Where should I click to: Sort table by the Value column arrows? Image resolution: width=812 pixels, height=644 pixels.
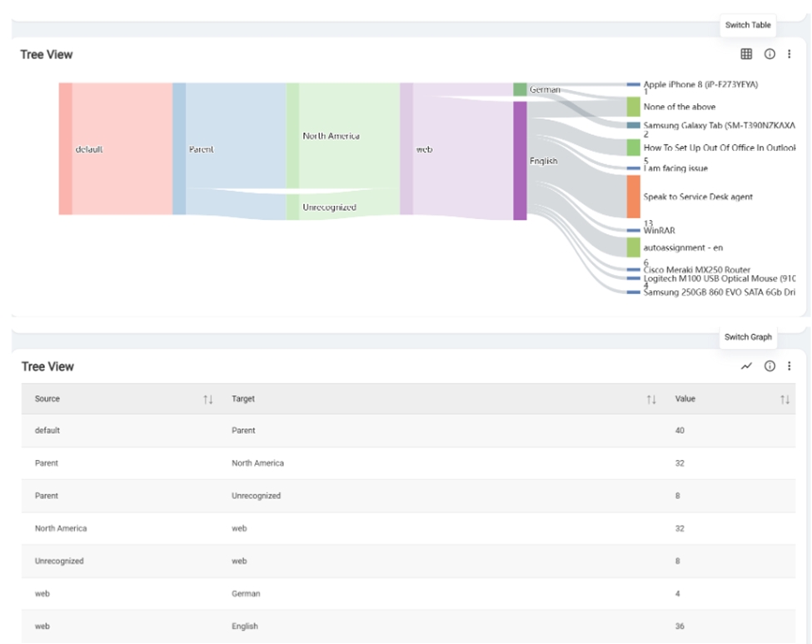coord(785,400)
